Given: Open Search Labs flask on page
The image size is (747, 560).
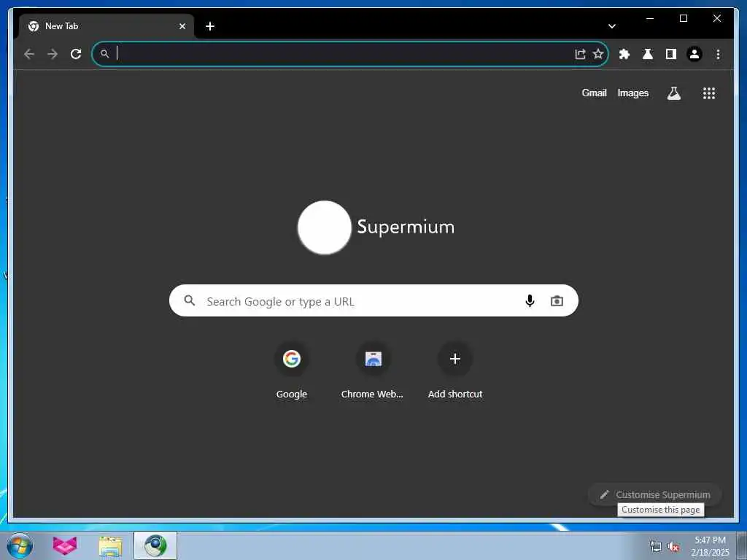Looking at the screenshot, I should (x=673, y=93).
